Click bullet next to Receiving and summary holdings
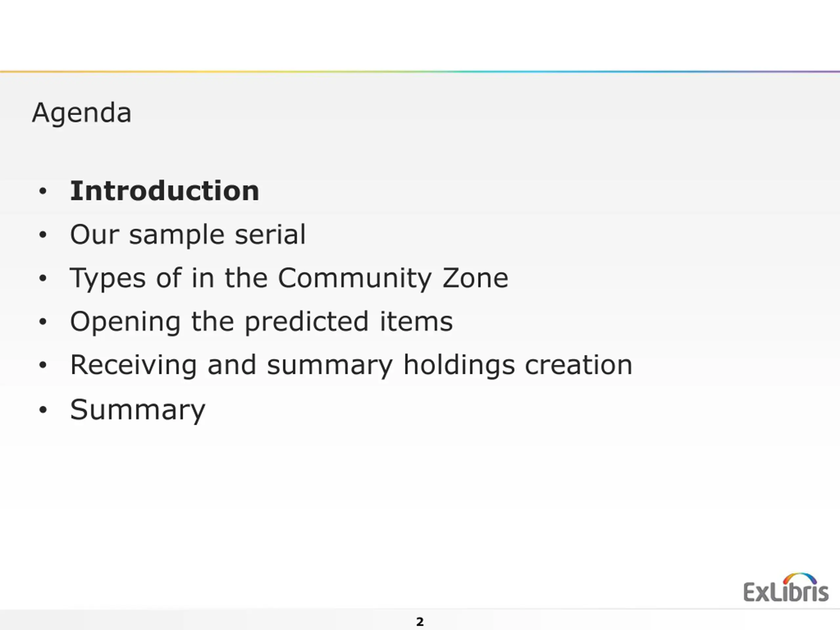This screenshot has height=630, width=840. (x=43, y=365)
